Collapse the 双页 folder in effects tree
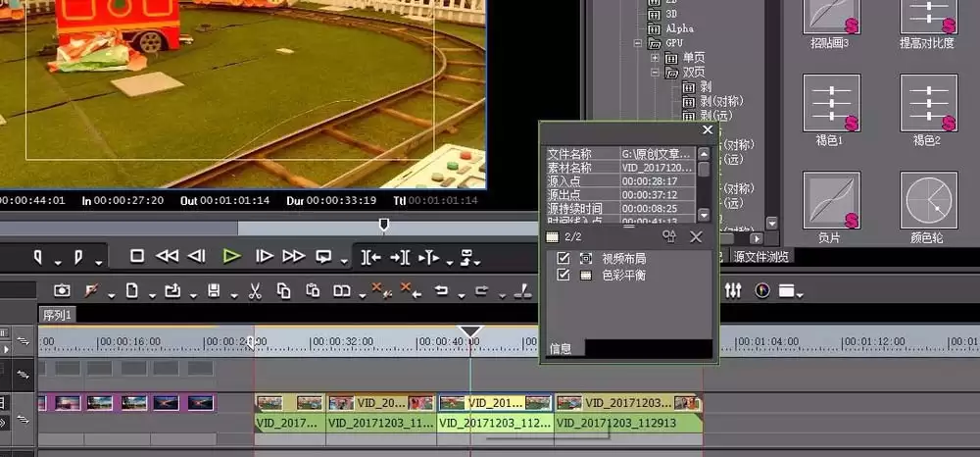Viewport: 980px width, 457px height. coord(655,73)
